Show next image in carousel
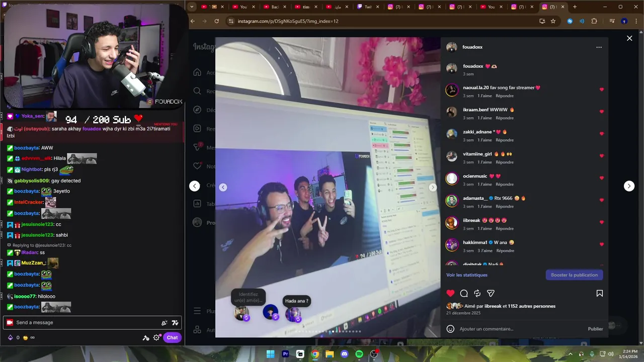 433,187
